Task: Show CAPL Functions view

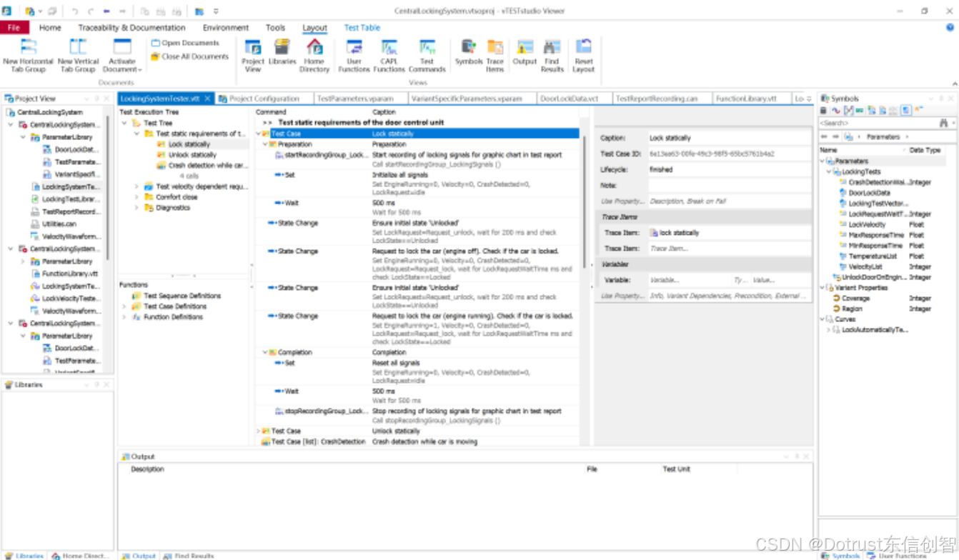Action: point(389,55)
